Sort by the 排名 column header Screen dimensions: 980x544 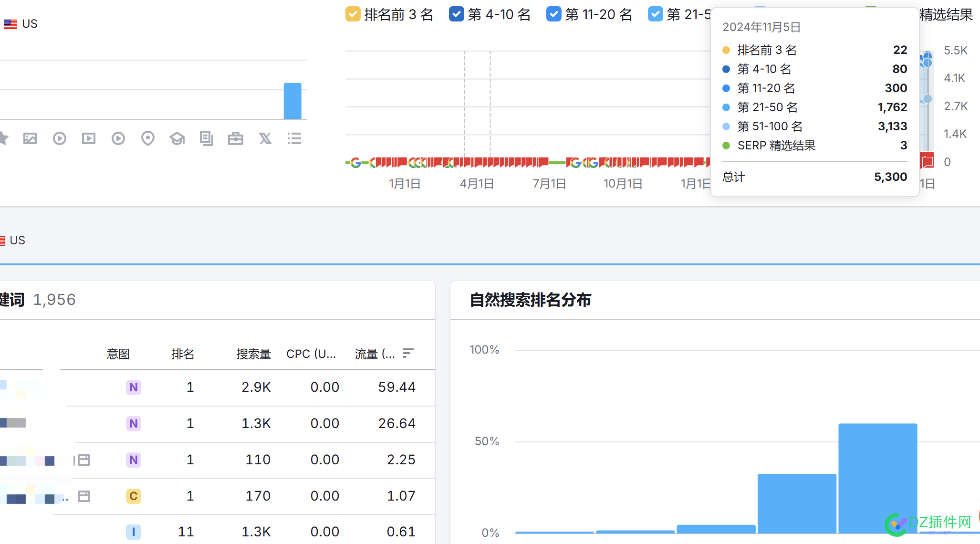click(183, 354)
